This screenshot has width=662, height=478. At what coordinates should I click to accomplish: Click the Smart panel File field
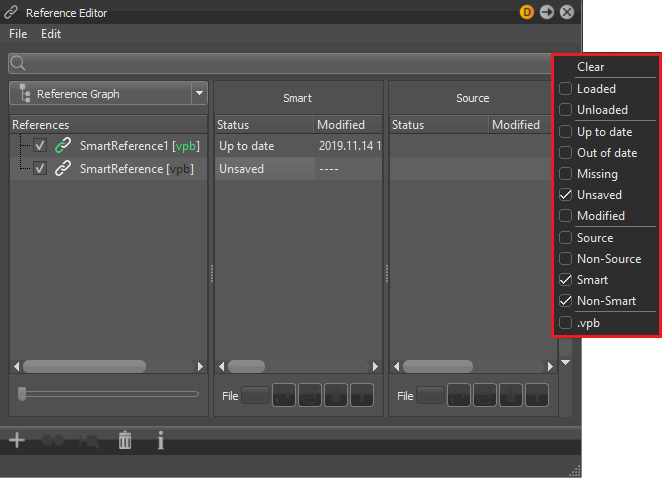pyautogui.click(x=255, y=395)
